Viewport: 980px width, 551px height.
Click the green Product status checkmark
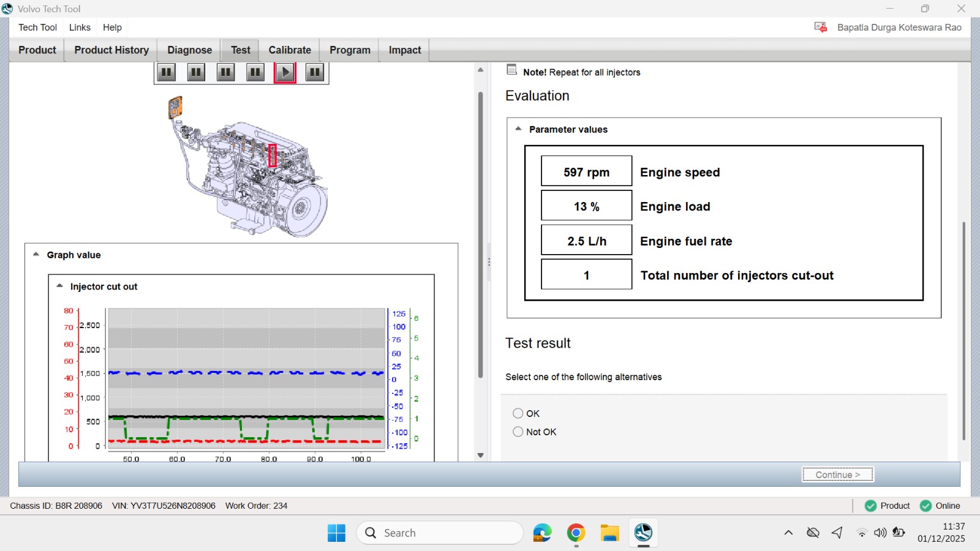870,506
